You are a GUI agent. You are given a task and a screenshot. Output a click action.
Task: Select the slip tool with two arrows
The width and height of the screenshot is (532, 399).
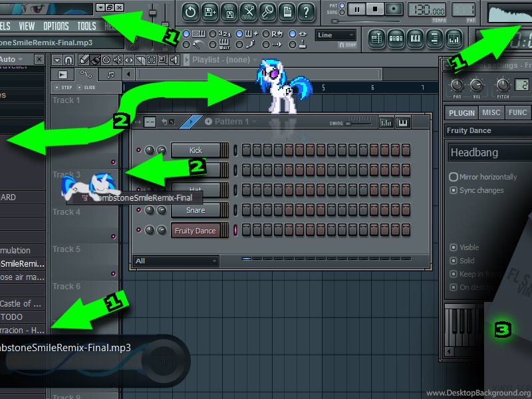pyautogui.click(x=129, y=61)
